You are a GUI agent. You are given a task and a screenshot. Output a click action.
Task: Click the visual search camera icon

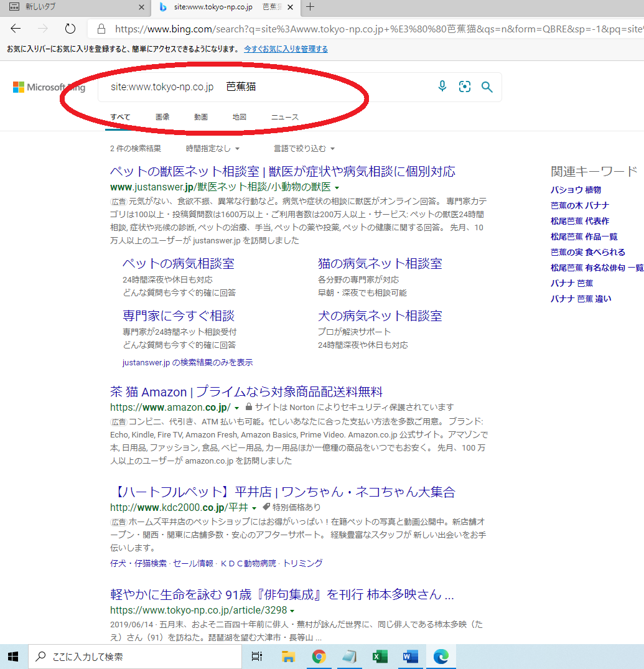(x=464, y=87)
